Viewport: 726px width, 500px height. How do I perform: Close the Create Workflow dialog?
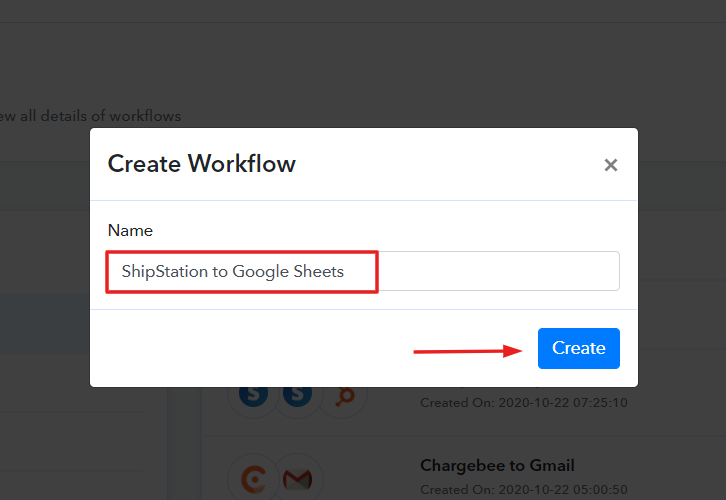(x=611, y=165)
